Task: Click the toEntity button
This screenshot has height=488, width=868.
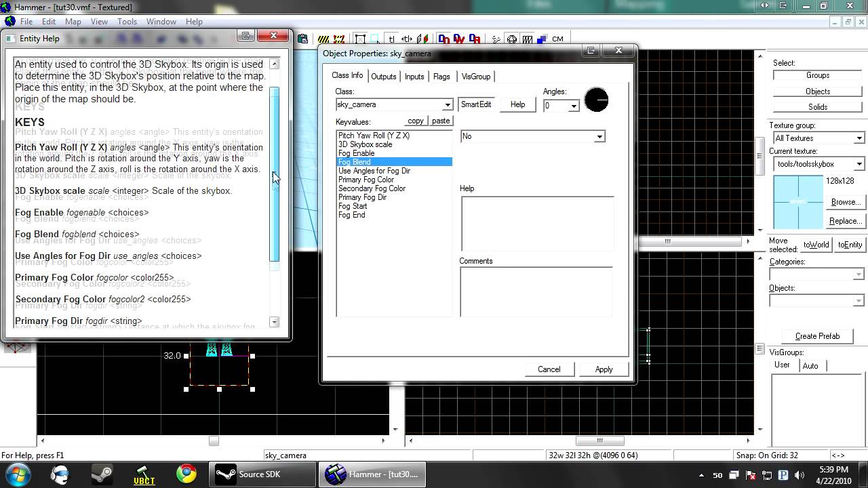Action: [850, 245]
